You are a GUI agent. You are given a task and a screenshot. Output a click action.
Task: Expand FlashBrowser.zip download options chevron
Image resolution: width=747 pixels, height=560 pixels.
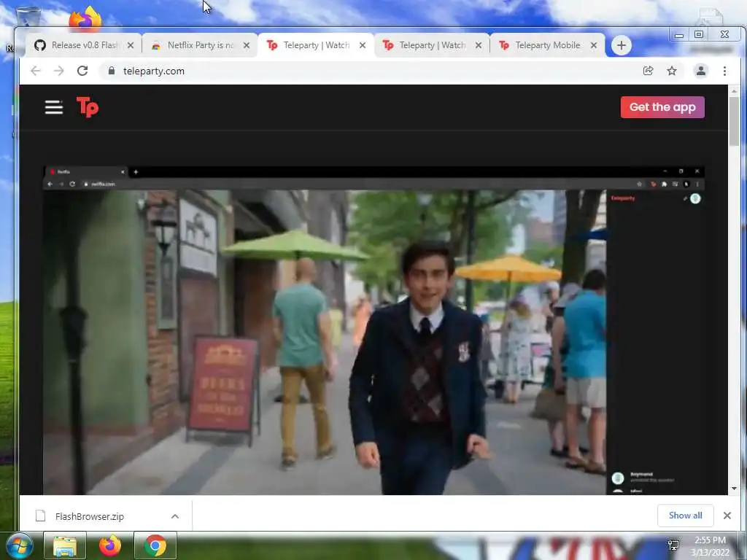pos(175,516)
